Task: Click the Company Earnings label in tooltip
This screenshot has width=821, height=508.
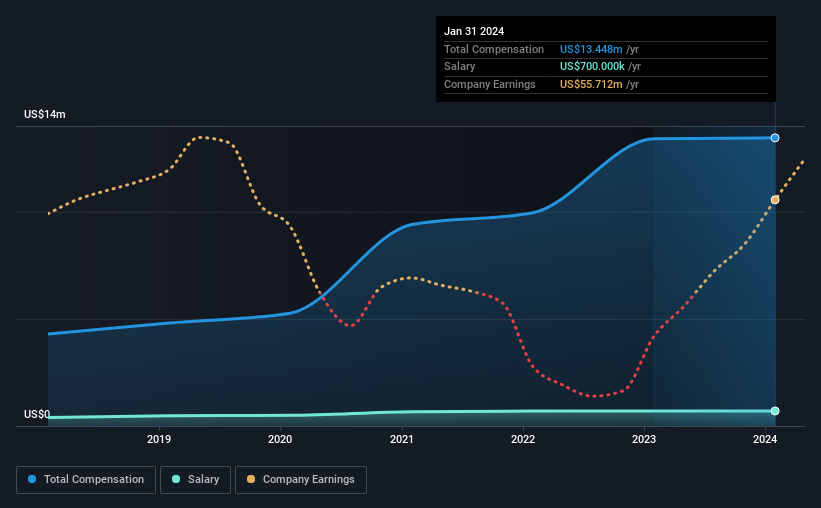Action: 490,84
